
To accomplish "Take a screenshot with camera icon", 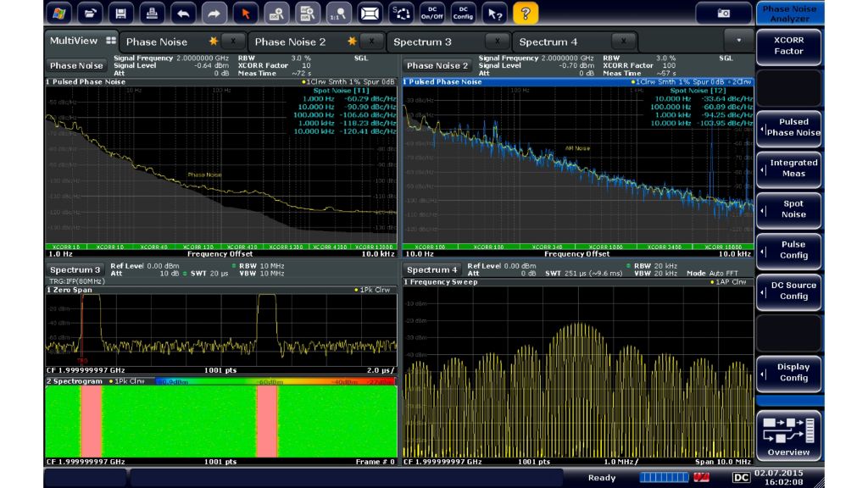I will tap(723, 14).
